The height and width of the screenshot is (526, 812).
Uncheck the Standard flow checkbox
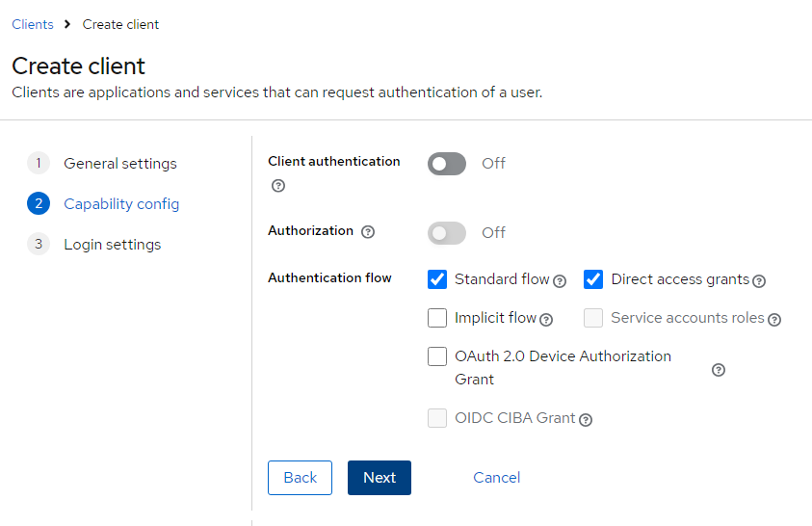[437, 279]
